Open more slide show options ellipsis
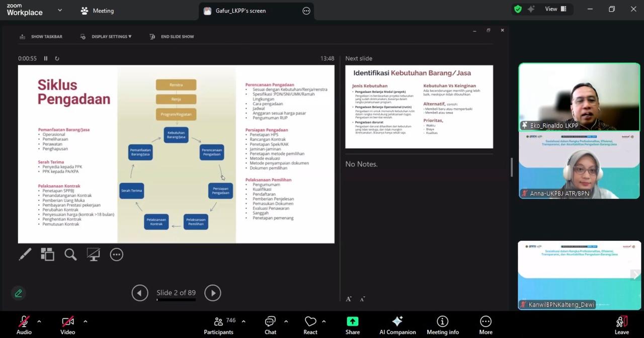 [116, 255]
